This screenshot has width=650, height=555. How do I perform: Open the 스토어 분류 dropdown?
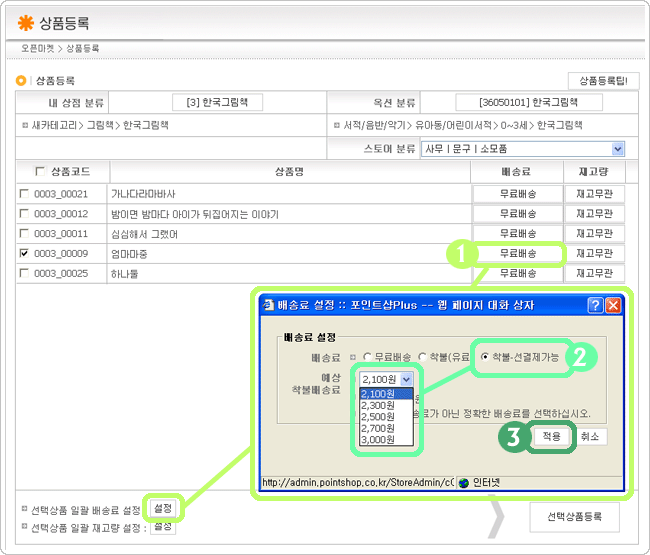[x=617, y=149]
